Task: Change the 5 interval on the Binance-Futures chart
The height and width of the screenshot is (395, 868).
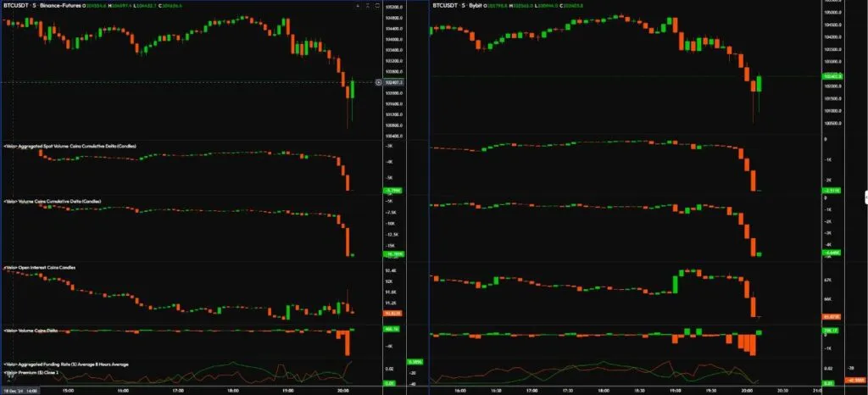Action: click(34, 6)
